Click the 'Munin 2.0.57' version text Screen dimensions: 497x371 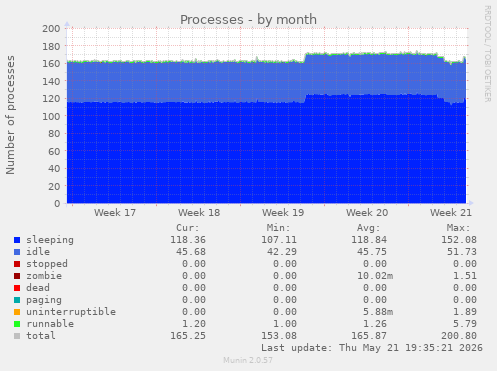[x=248, y=360]
